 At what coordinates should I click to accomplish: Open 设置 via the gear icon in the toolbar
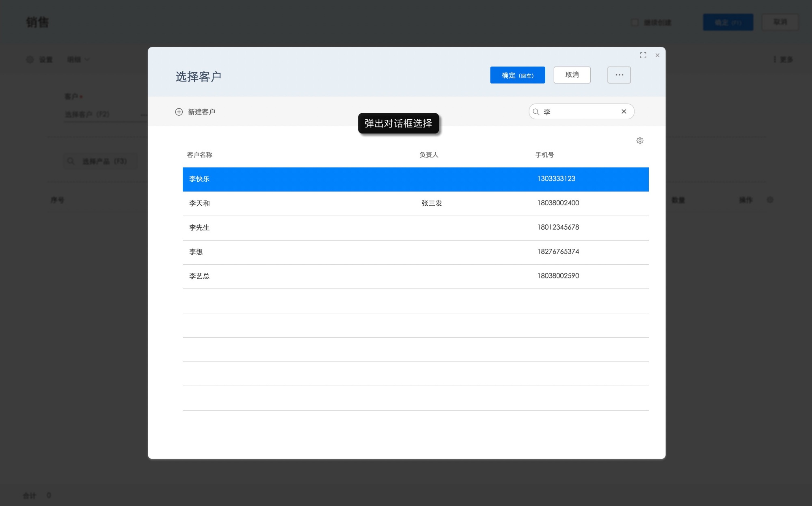tap(30, 59)
